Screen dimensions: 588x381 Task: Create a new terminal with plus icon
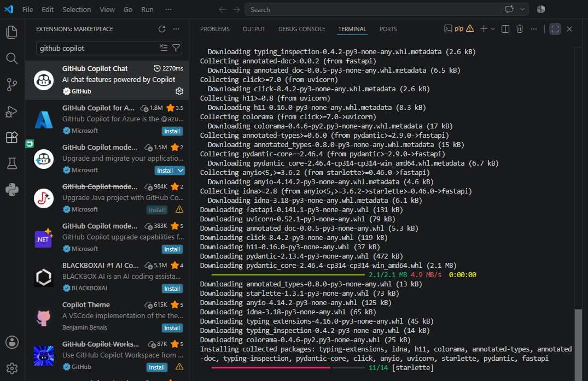pyautogui.click(x=484, y=29)
